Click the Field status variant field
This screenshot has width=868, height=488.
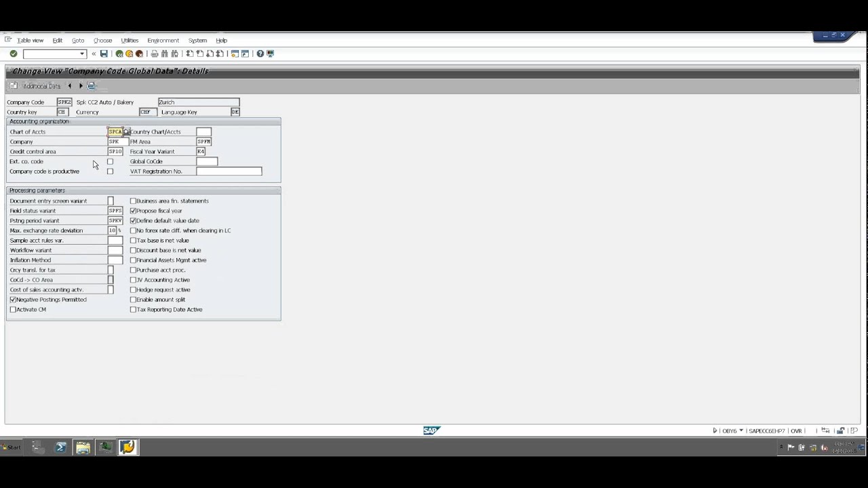(x=115, y=211)
